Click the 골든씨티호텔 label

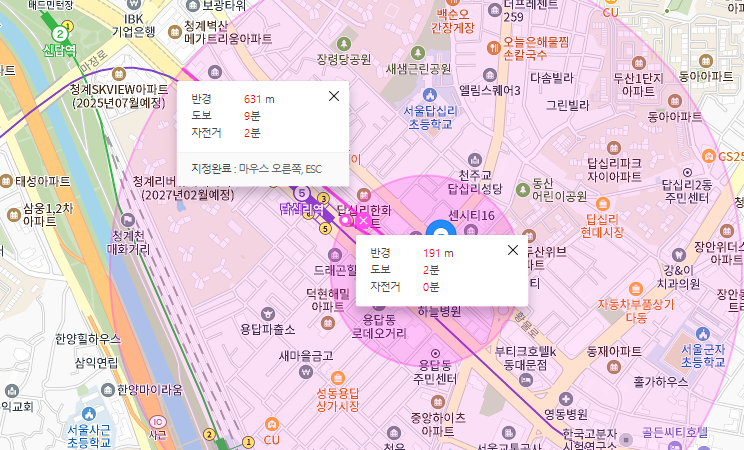pyautogui.click(x=675, y=432)
